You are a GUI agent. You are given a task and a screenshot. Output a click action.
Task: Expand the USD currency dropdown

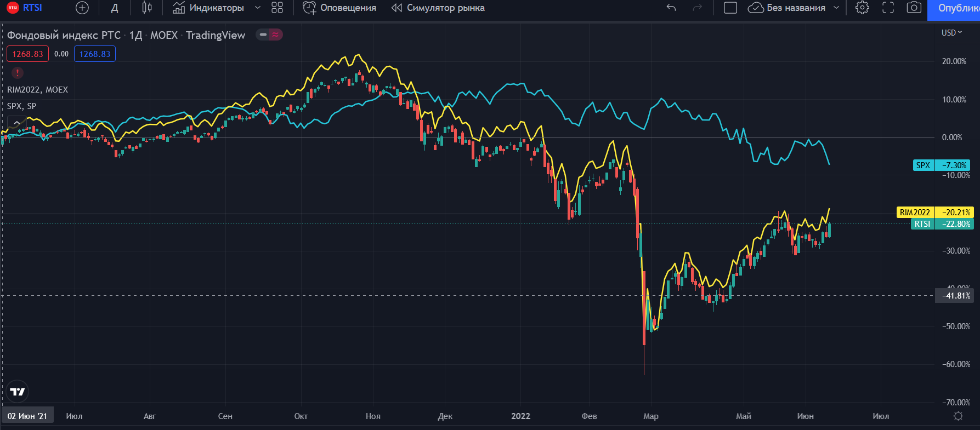click(x=951, y=33)
